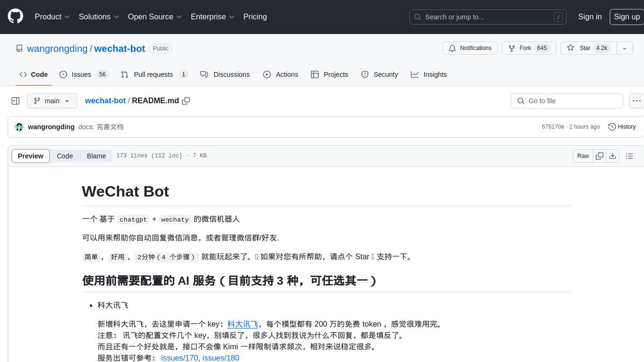Expand the Enterprise menu
Image resolution: width=644 pixels, height=362 pixels.
coord(213,17)
